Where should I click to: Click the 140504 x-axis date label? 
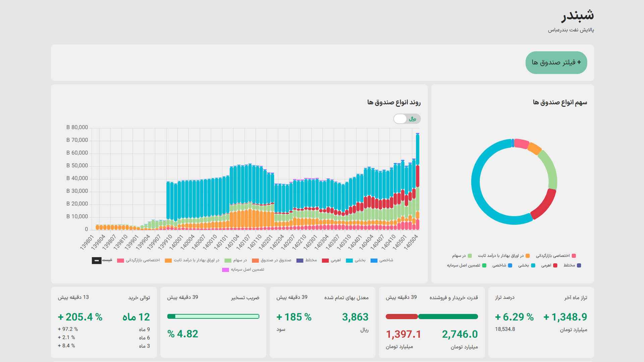411,242
